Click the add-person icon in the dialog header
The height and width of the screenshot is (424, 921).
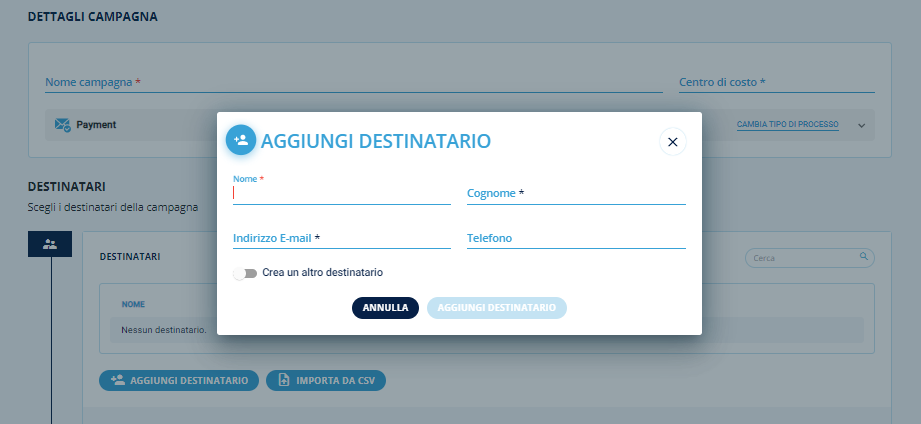point(241,141)
